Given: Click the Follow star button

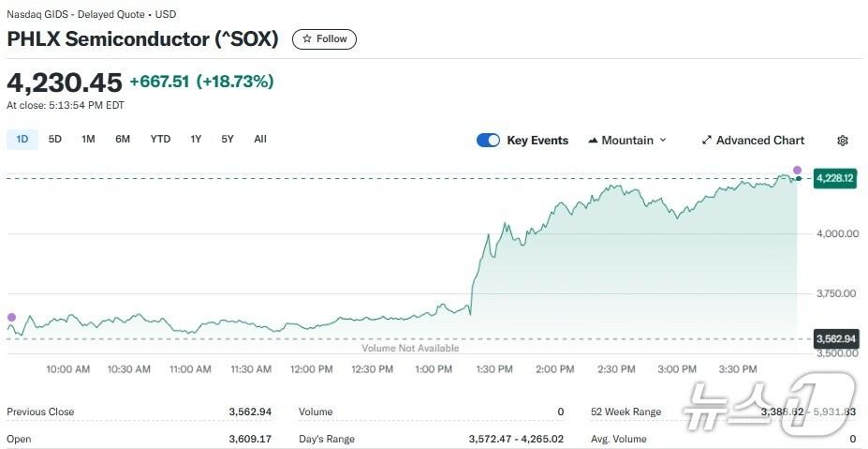Looking at the screenshot, I should [x=324, y=39].
